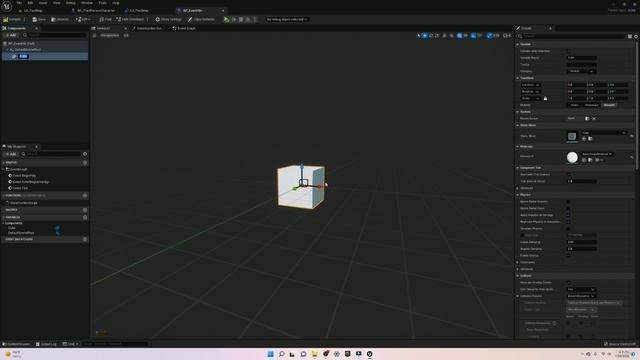Viewport: 640px width, 360px height.
Task: Click the Details search field
Action: click(x=571, y=36)
